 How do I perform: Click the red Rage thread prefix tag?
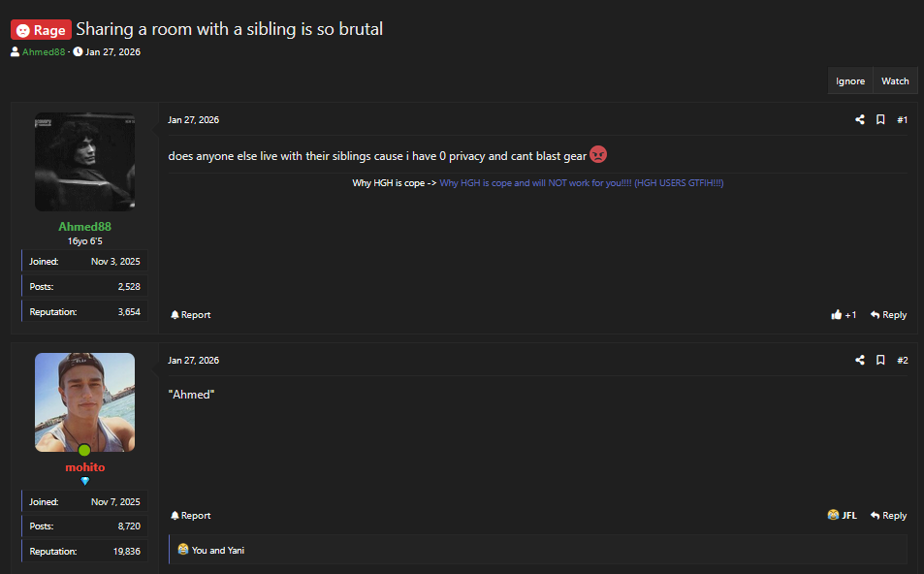(41, 30)
